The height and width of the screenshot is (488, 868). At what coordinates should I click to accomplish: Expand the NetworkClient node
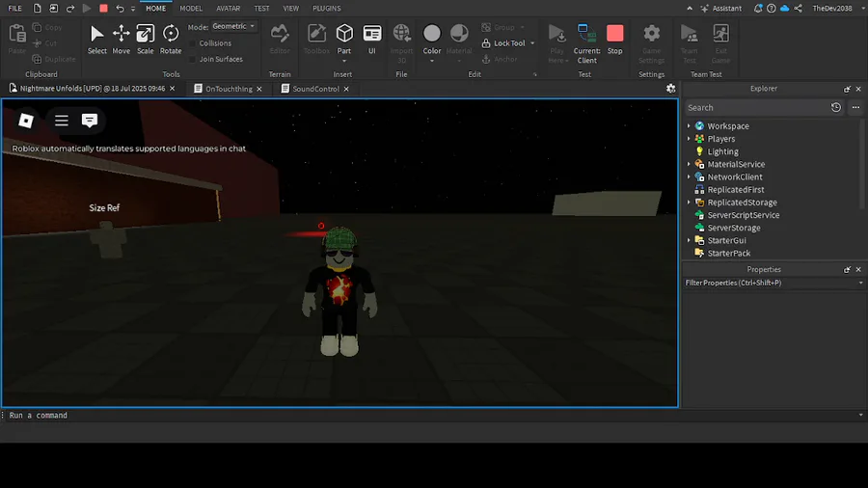point(689,177)
